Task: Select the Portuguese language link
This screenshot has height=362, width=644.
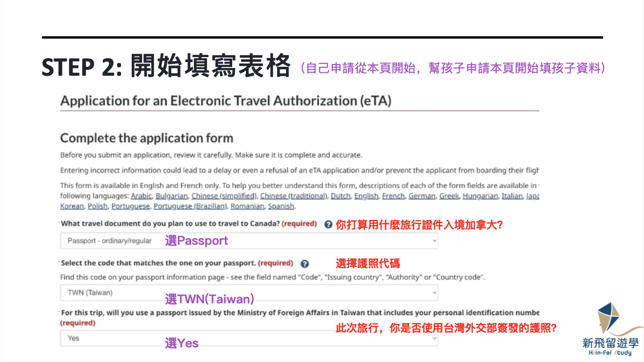Action: click(130, 206)
